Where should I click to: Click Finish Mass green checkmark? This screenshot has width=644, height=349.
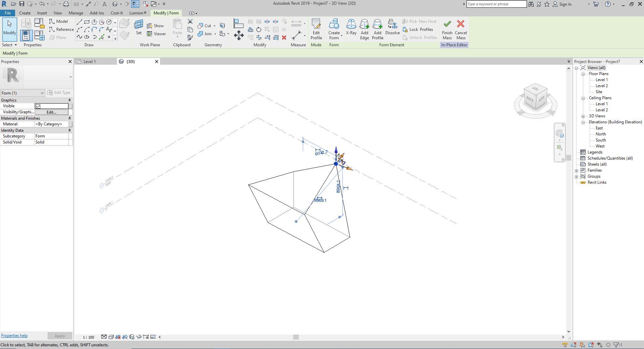447,29
